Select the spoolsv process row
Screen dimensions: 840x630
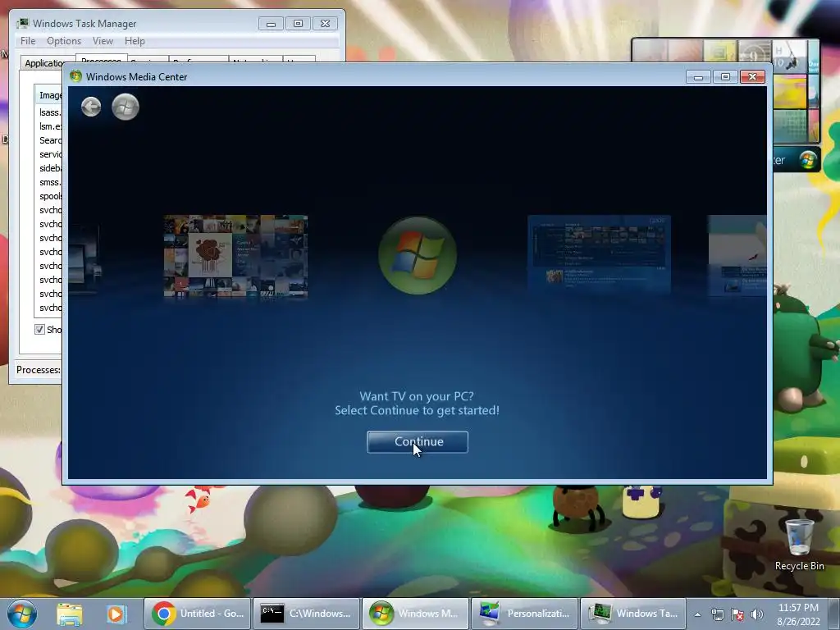49,196
